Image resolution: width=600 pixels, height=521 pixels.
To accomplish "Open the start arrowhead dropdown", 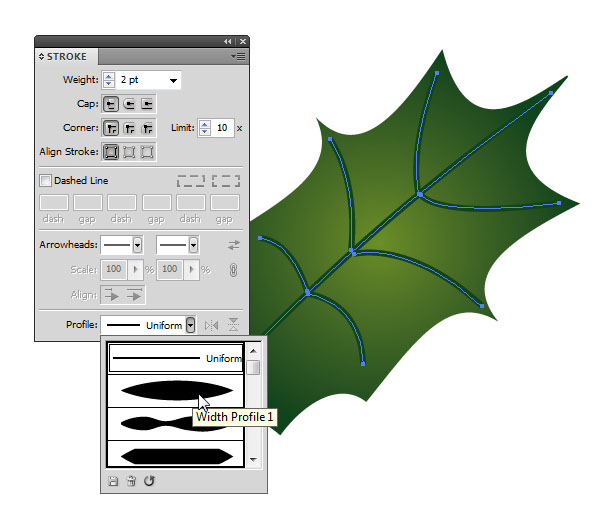I will click(x=137, y=245).
